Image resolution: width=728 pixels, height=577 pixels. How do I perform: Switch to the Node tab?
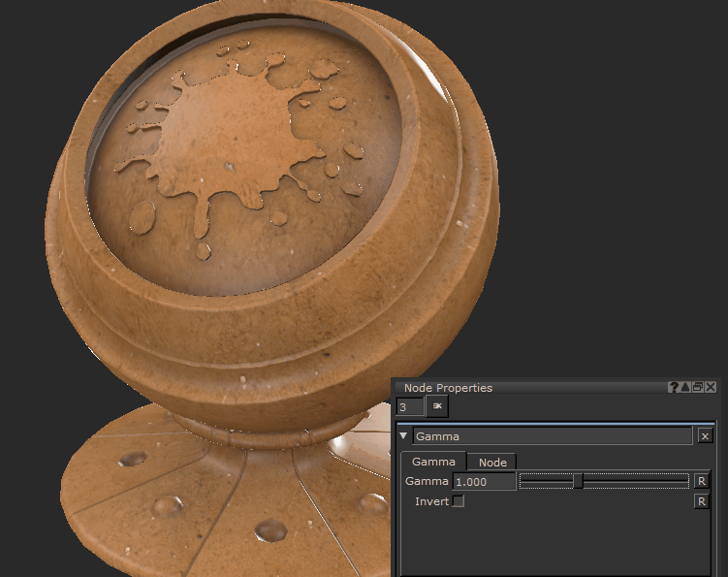492,463
